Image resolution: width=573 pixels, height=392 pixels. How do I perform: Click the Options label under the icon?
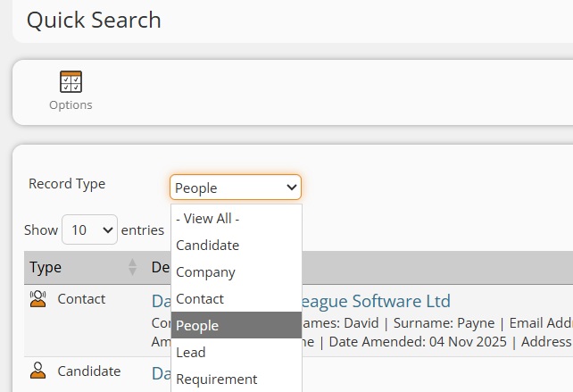point(71,104)
